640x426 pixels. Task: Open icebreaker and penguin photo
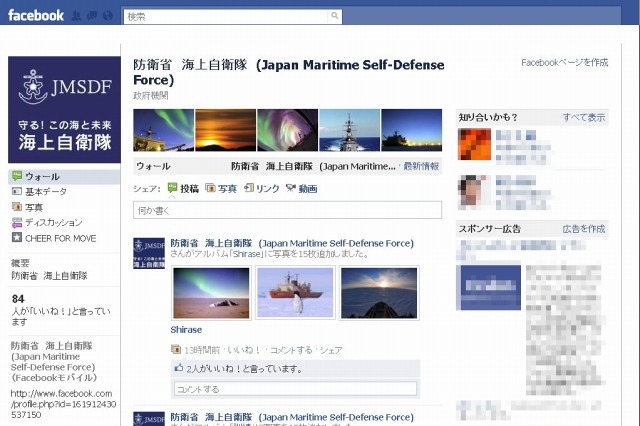295,293
